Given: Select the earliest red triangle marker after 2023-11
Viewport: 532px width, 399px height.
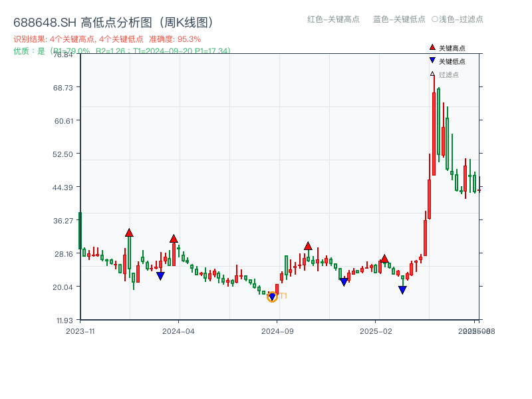Looking at the screenshot, I should click(x=129, y=233).
